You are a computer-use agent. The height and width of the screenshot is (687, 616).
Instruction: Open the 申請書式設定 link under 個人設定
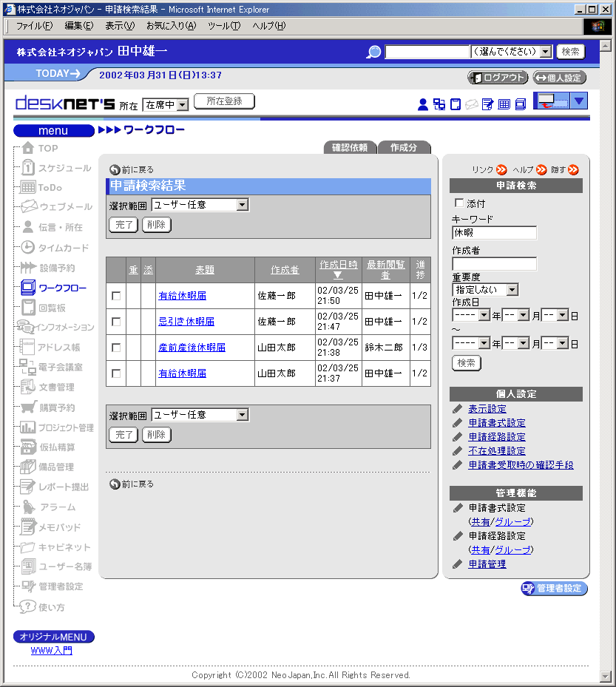coord(496,423)
